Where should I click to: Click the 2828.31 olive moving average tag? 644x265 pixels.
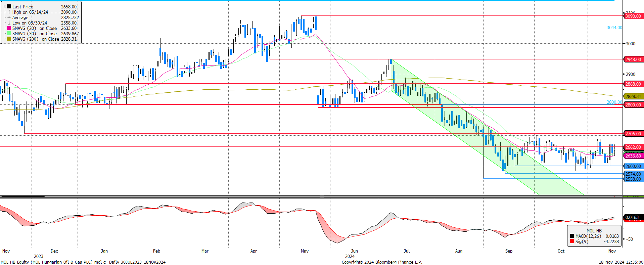coord(633,96)
